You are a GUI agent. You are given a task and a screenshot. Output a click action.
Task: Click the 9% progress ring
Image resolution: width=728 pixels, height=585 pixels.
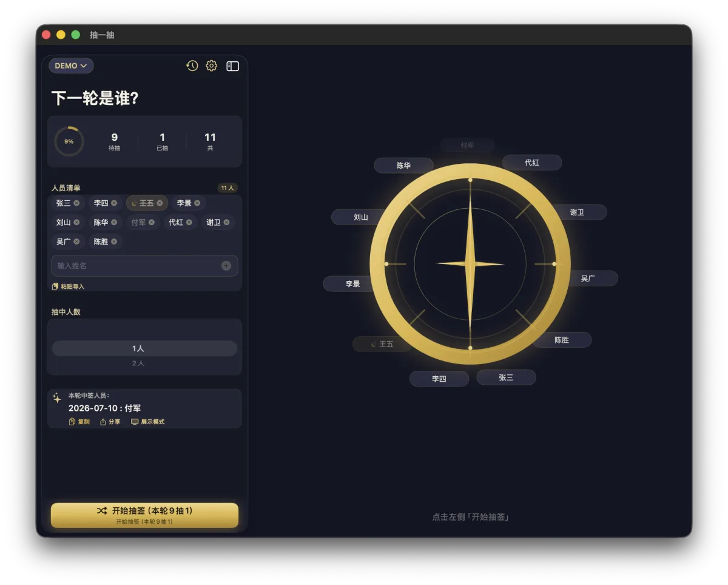click(x=69, y=141)
